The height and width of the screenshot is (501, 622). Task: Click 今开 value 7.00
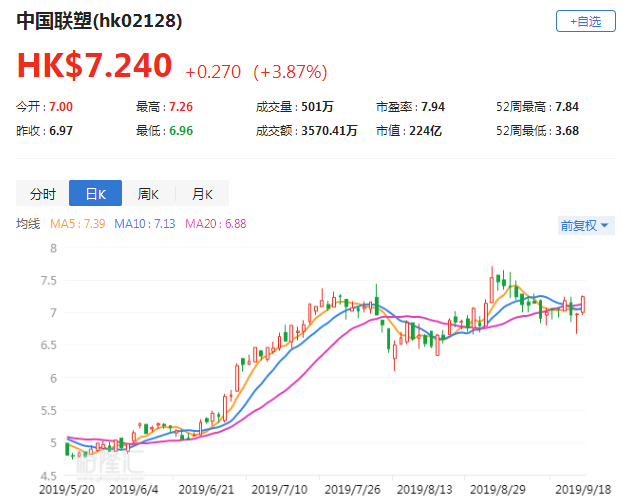point(61,107)
